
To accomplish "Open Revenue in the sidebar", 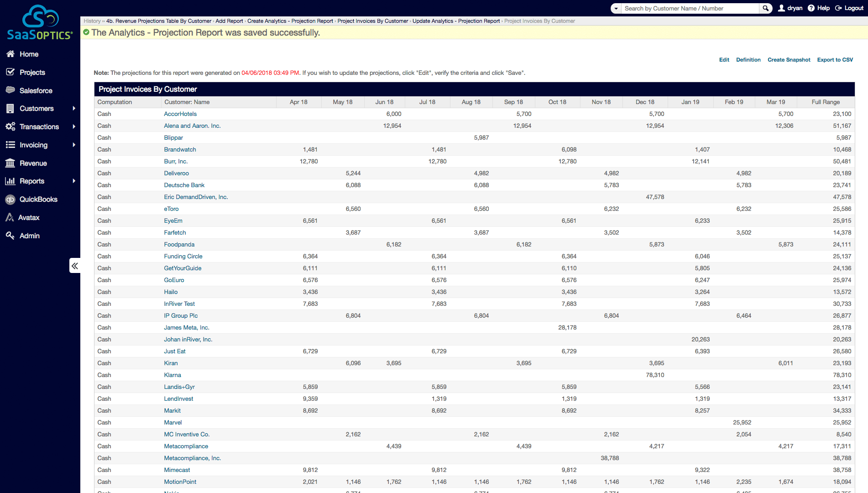I will 33,163.
